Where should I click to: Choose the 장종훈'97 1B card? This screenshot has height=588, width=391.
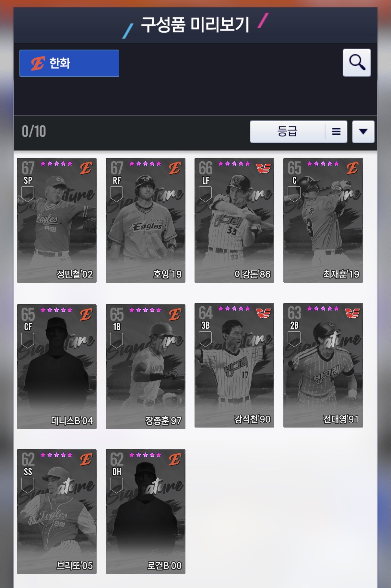146,366
